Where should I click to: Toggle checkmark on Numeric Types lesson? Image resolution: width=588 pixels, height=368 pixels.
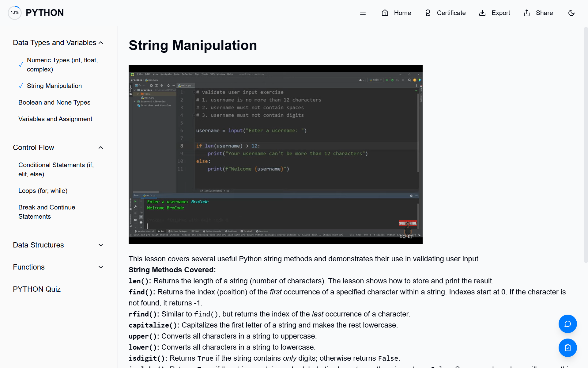(21, 65)
